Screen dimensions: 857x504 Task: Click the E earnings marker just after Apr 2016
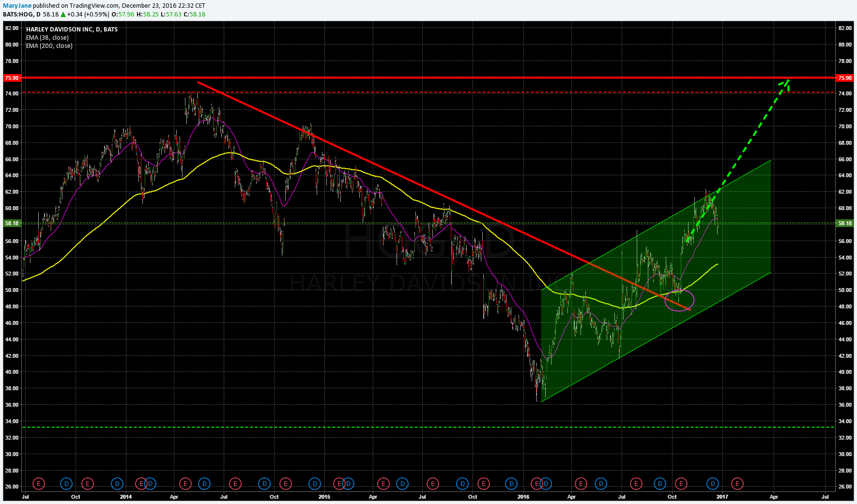[581, 483]
